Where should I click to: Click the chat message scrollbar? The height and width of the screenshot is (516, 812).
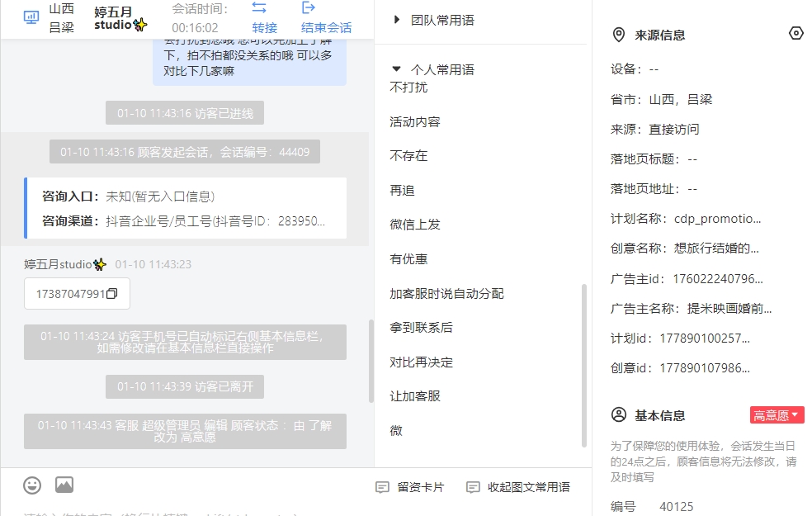coord(371,361)
